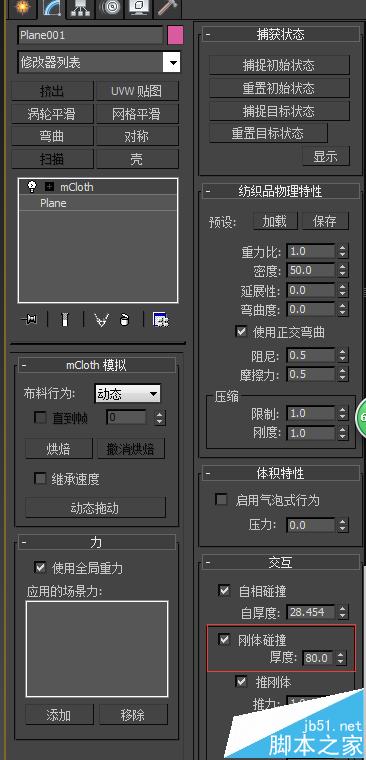Click the 密度 spinner arrows

pyautogui.click(x=343, y=270)
